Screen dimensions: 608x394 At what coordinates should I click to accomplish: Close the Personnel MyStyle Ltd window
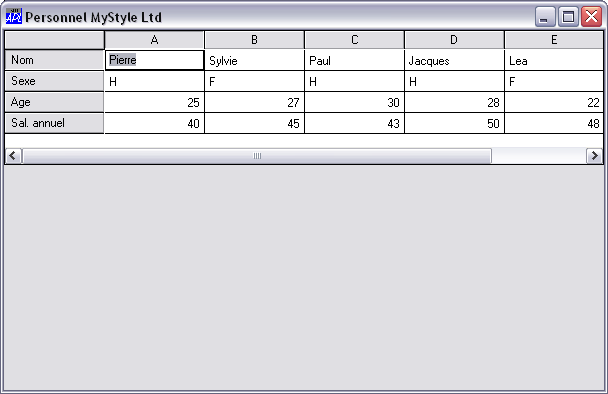tap(591, 17)
